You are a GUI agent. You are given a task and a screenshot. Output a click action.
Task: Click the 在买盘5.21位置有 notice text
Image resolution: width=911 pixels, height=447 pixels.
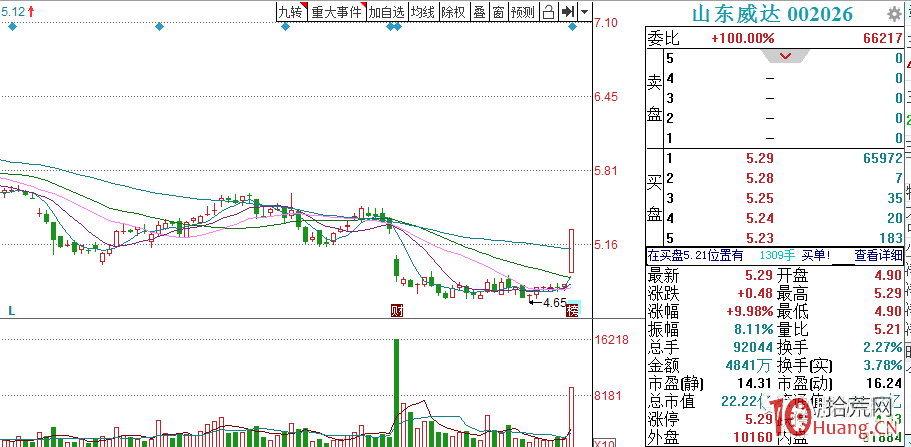[x=695, y=255]
